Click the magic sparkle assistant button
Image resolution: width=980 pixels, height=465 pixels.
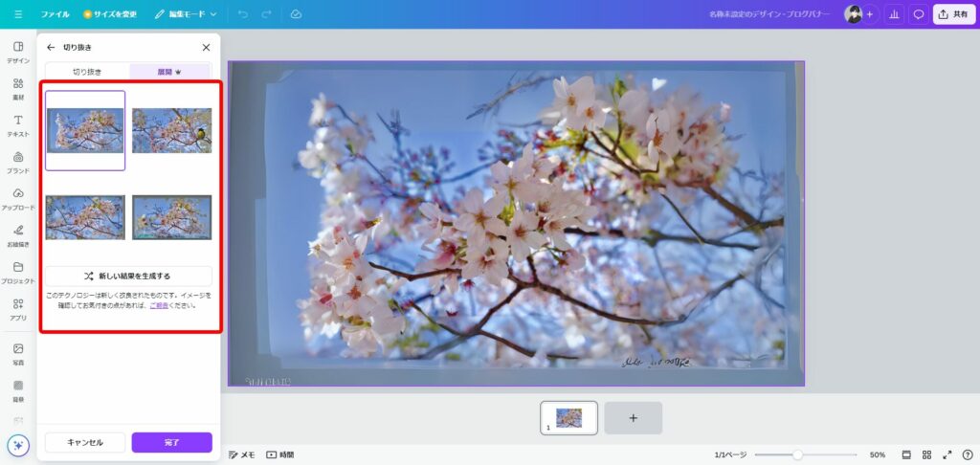pyautogui.click(x=18, y=446)
